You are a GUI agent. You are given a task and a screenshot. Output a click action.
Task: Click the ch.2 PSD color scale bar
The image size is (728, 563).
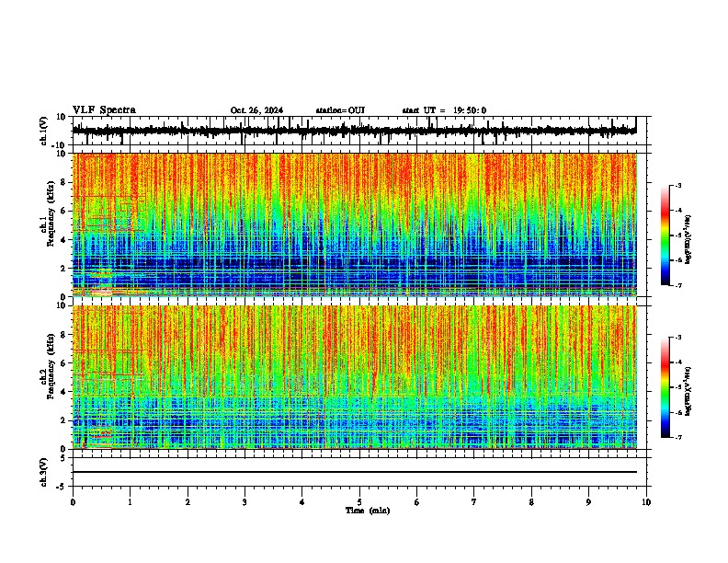point(665,387)
